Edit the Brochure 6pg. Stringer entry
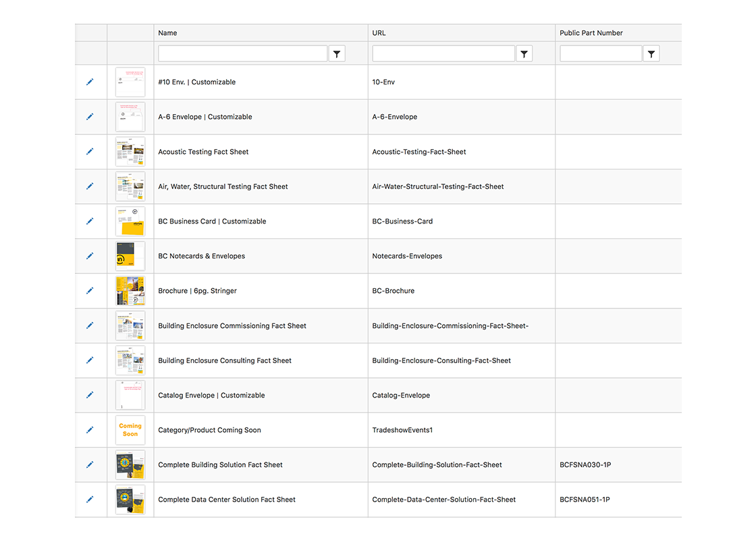Viewport: 756px width, 540px height. point(90,291)
